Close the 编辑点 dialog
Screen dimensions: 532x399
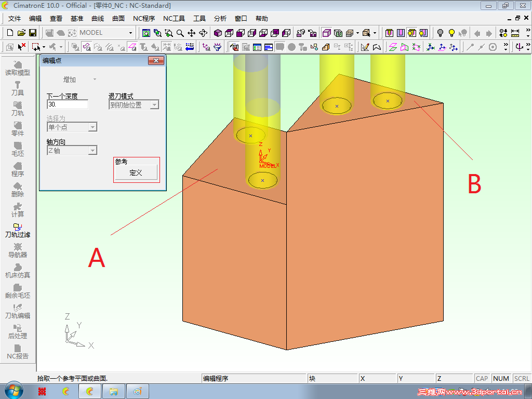(x=156, y=60)
